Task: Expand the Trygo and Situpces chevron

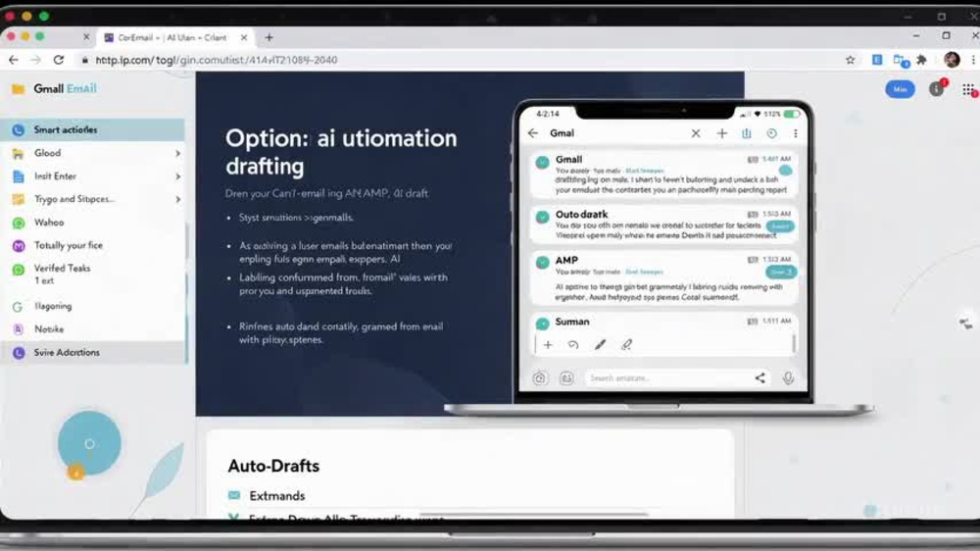Action: click(x=177, y=199)
